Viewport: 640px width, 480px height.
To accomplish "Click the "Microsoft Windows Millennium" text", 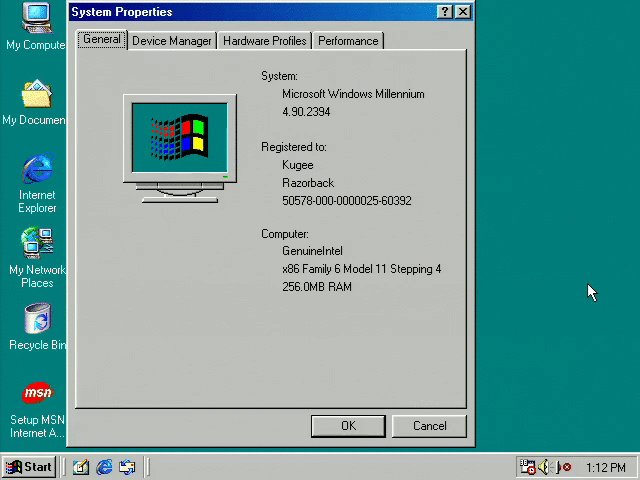I will (353, 94).
